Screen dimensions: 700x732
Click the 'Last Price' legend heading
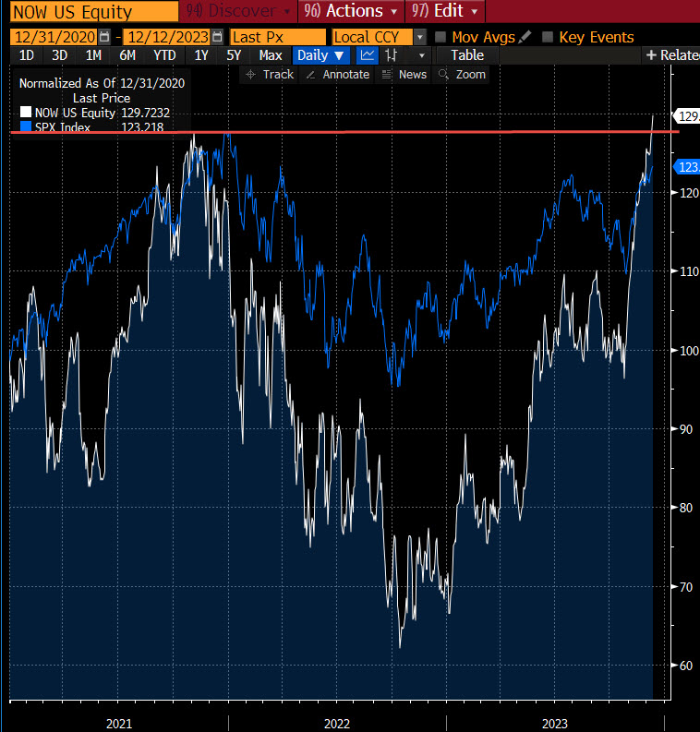coord(102,98)
